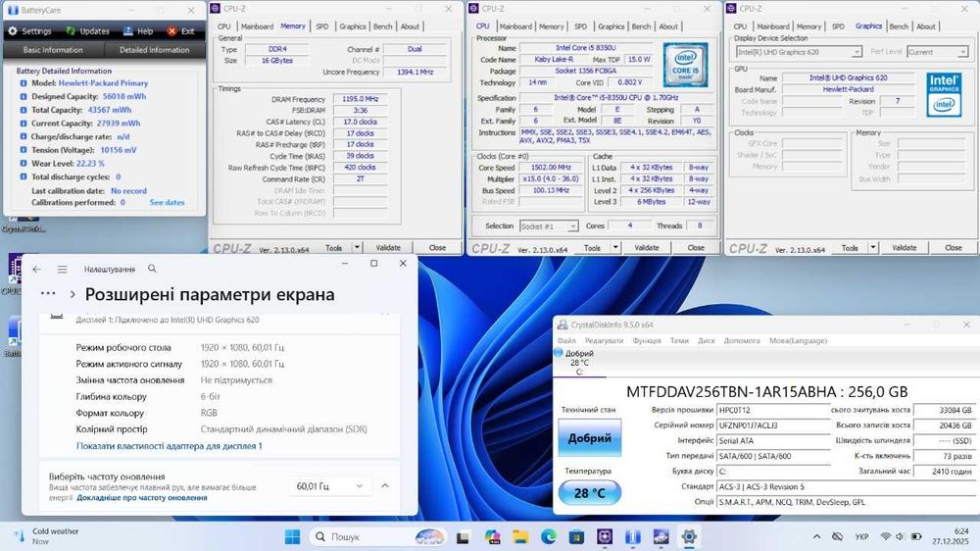The height and width of the screenshot is (551, 980).
Task: Switch to BatteryCare via taskbar icon
Action: pyautogui.click(x=632, y=536)
